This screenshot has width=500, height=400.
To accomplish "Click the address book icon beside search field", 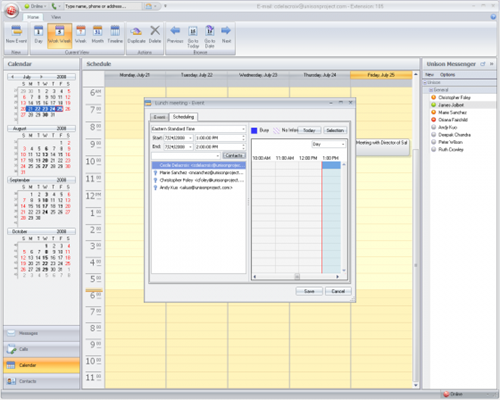I will pyautogui.click(x=149, y=6).
